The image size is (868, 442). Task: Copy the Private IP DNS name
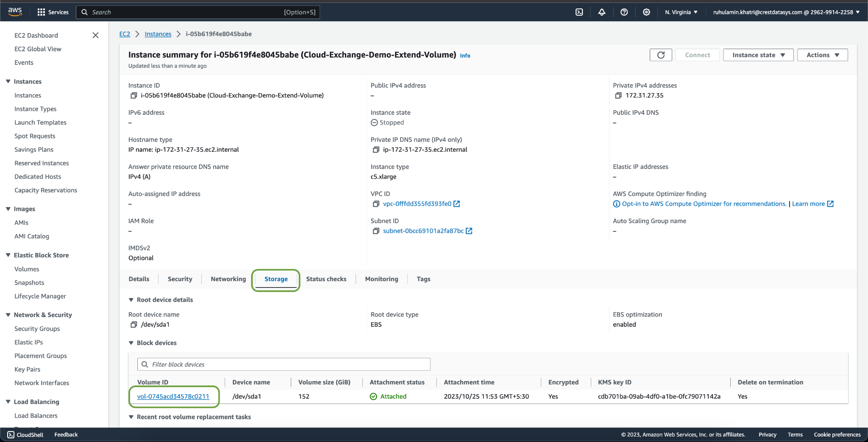(376, 150)
